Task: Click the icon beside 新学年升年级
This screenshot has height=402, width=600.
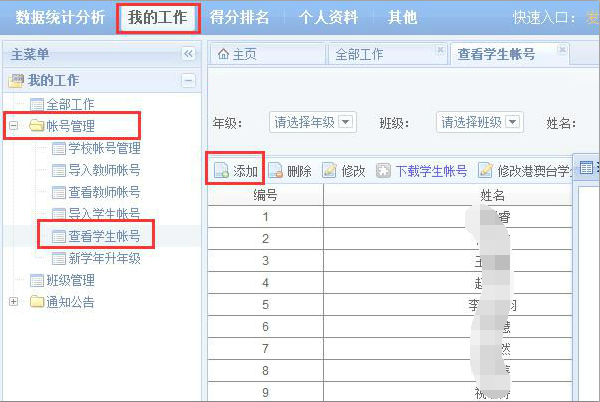Action: 59,259
